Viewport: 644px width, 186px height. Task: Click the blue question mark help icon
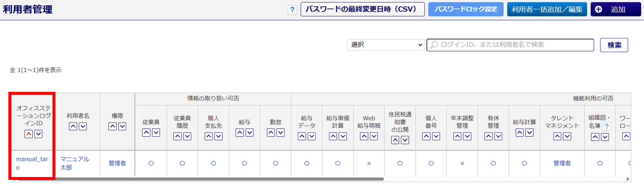[x=292, y=10]
